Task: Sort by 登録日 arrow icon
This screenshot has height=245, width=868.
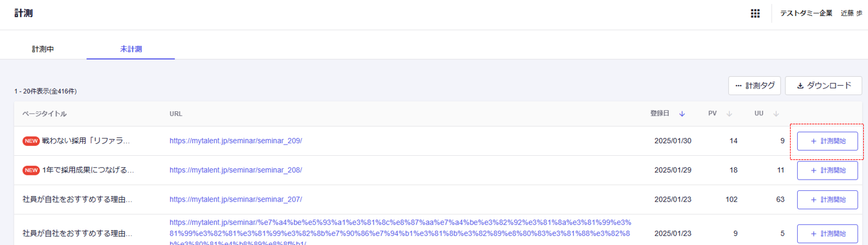Action: [x=682, y=114]
